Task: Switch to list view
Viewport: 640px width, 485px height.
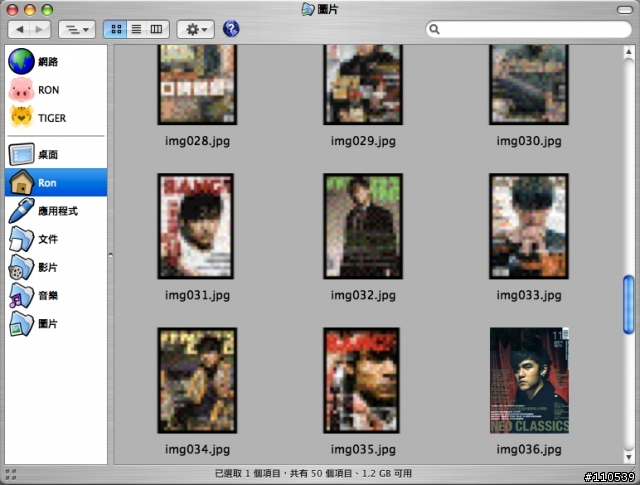Action: tap(136, 29)
